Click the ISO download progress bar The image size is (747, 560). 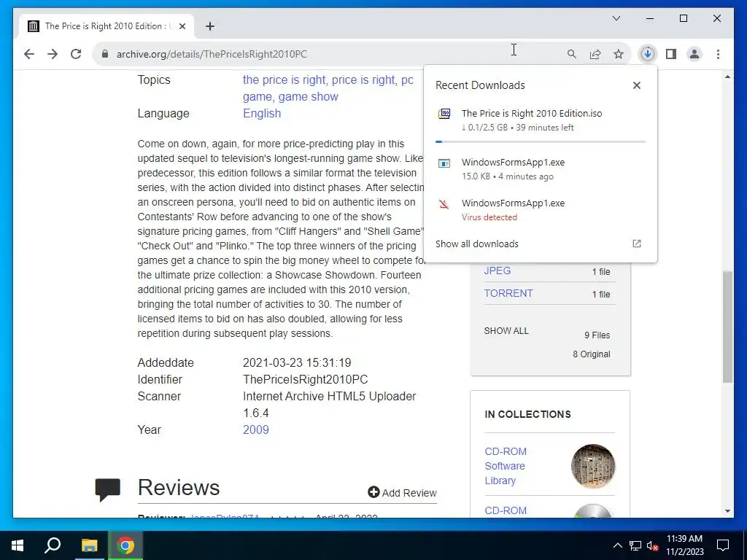[x=541, y=141]
